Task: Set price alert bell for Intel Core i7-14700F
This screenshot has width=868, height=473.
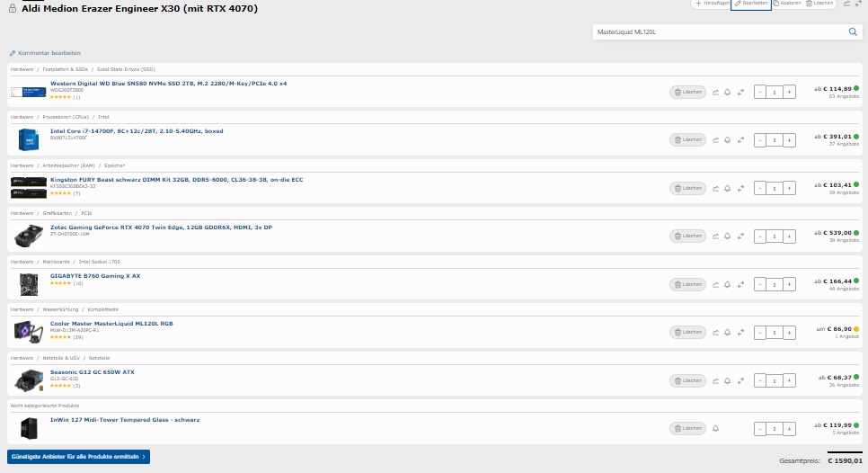Action: (728, 139)
